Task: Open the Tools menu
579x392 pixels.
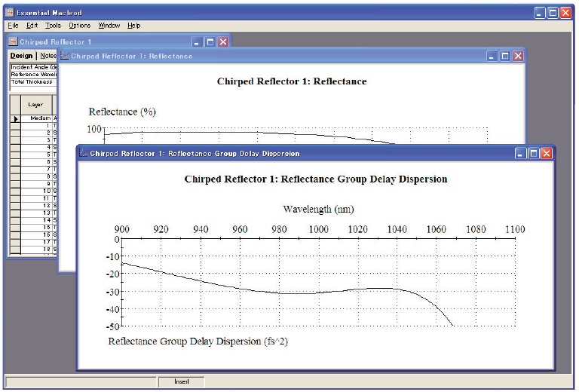Action: tap(53, 26)
